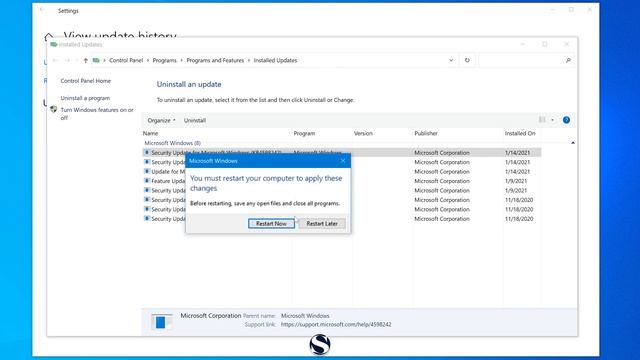Screen dimensions: 640x360
Task: Expand the view options dropdown arrow
Action: click(x=553, y=120)
